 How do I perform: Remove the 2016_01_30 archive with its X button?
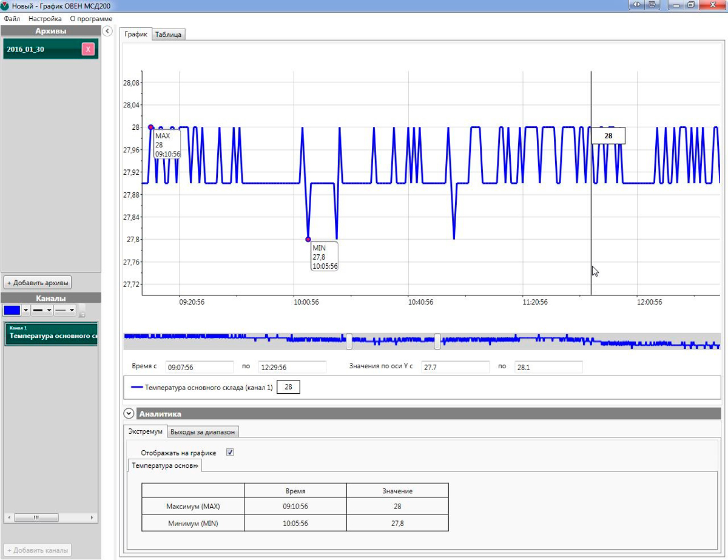coord(88,50)
